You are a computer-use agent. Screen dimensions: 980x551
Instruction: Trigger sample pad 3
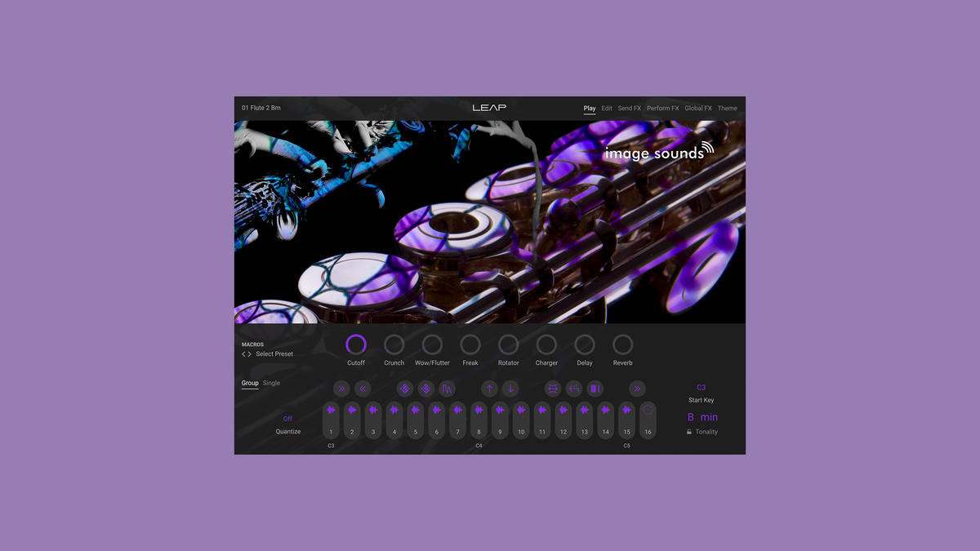click(x=373, y=420)
